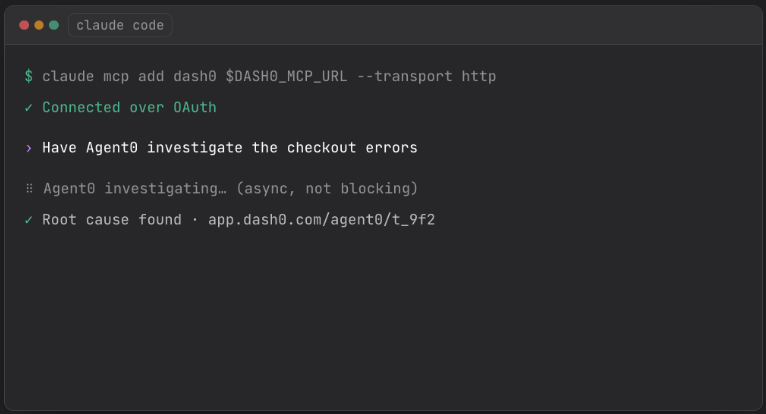Click the '--transport' flag in command
The height and width of the screenshot is (414, 766).
coord(405,76)
